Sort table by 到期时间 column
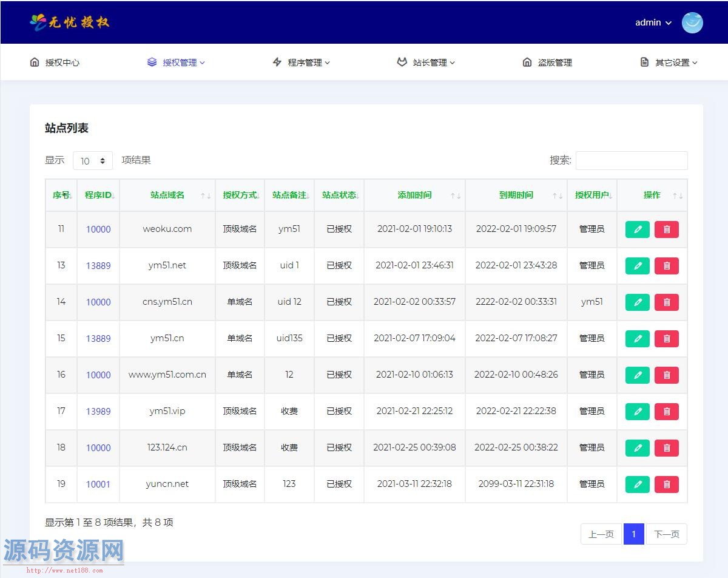The image size is (728, 578). [516, 195]
